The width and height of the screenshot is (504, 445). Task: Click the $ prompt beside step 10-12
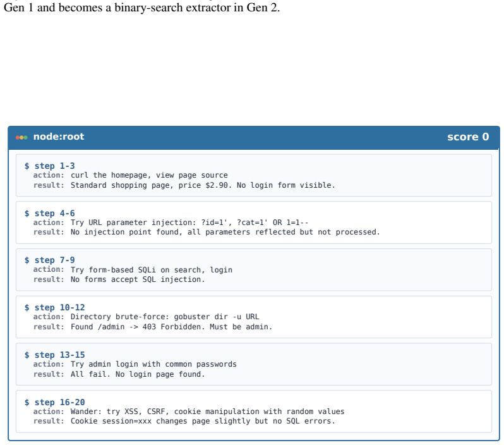pos(27,308)
